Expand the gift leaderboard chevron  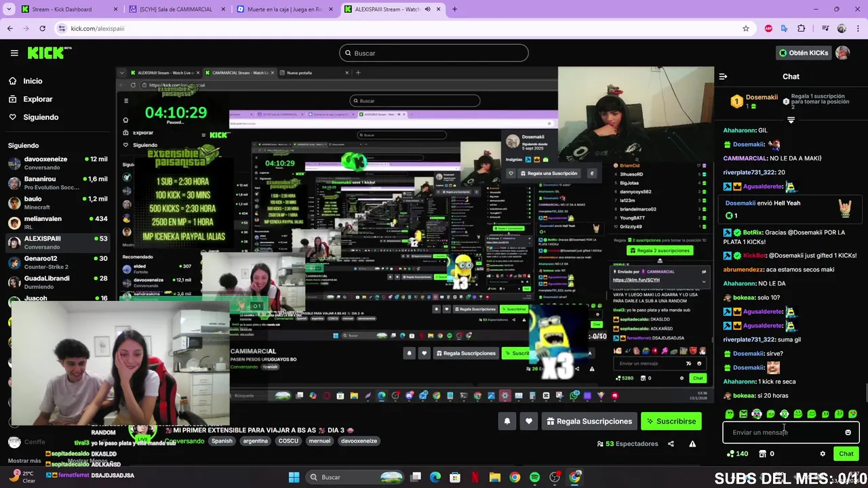[x=791, y=120]
